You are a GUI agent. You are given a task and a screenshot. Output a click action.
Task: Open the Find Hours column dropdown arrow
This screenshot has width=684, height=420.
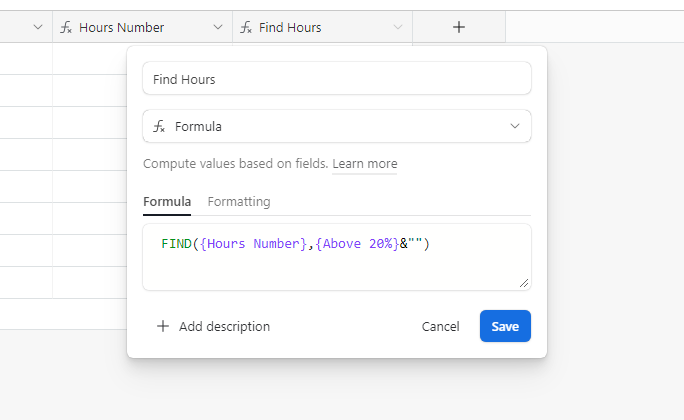click(397, 27)
